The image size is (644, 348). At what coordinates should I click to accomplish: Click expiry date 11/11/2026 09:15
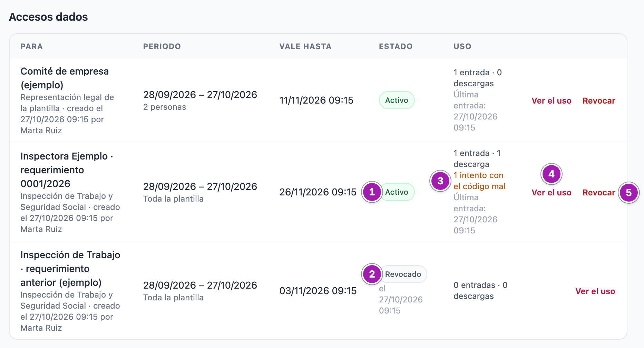click(x=316, y=100)
